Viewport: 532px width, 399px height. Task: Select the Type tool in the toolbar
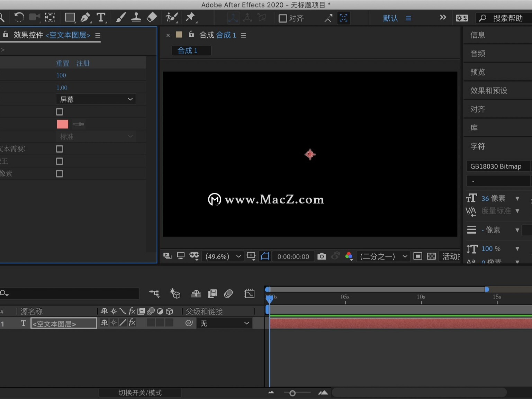tap(101, 18)
